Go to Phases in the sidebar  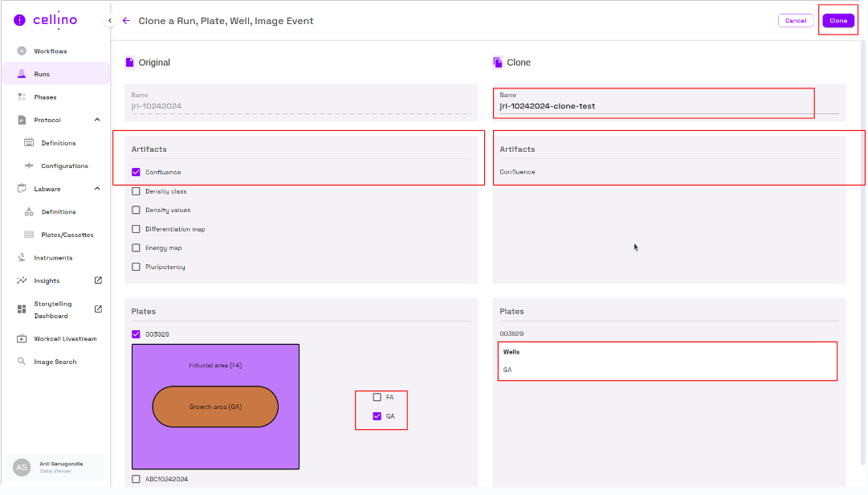pyautogui.click(x=45, y=97)
